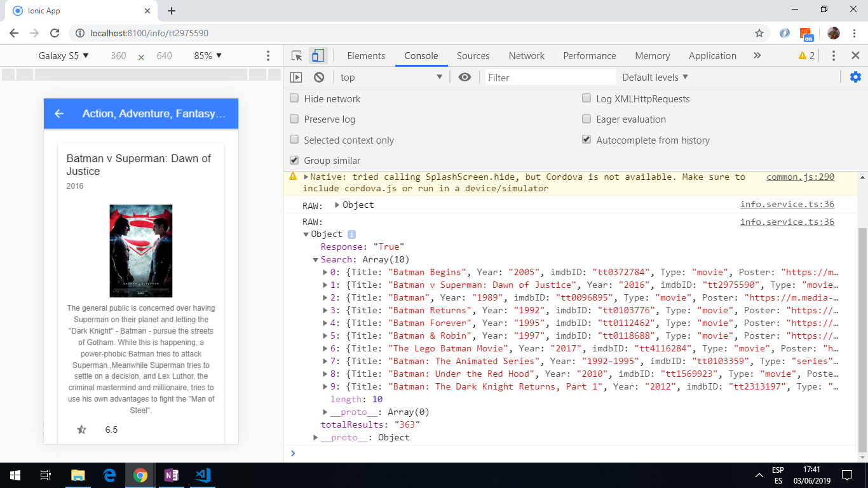This screenshot has height=488, width=868.
Task: Close the DevTools panel
Action: [855, 56]
